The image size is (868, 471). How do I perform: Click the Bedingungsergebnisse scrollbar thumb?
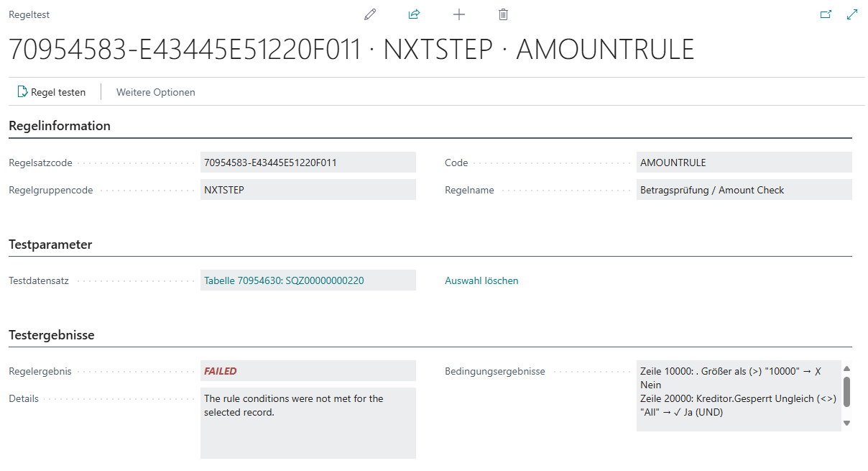coord(846,391)
